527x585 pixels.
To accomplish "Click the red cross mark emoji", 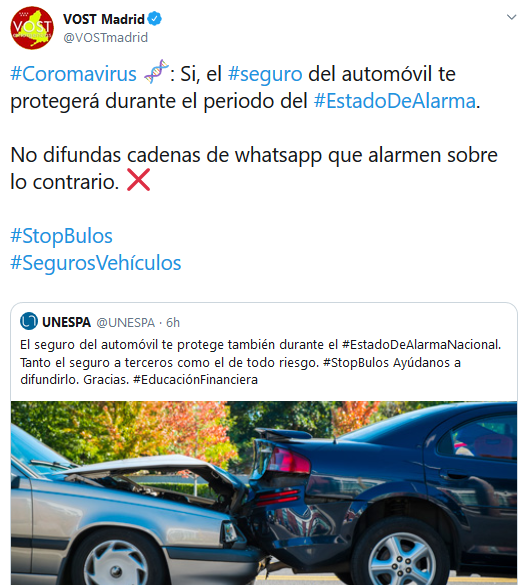I will (138, 180).
